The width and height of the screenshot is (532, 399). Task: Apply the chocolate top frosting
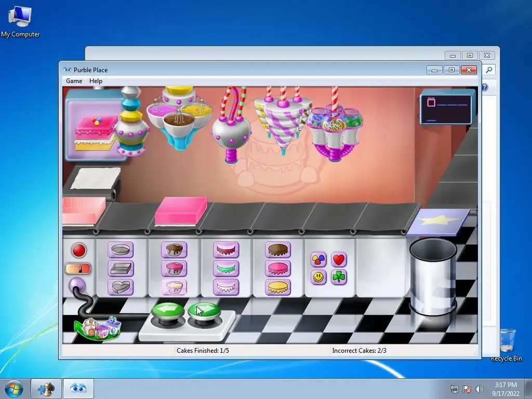(x=278, y=250)
